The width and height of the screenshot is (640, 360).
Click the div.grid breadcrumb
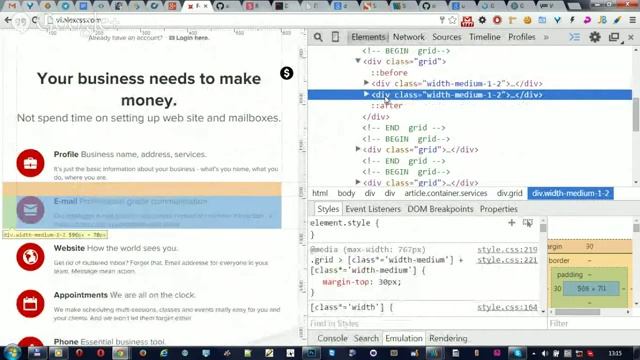(x=509, y=193)
